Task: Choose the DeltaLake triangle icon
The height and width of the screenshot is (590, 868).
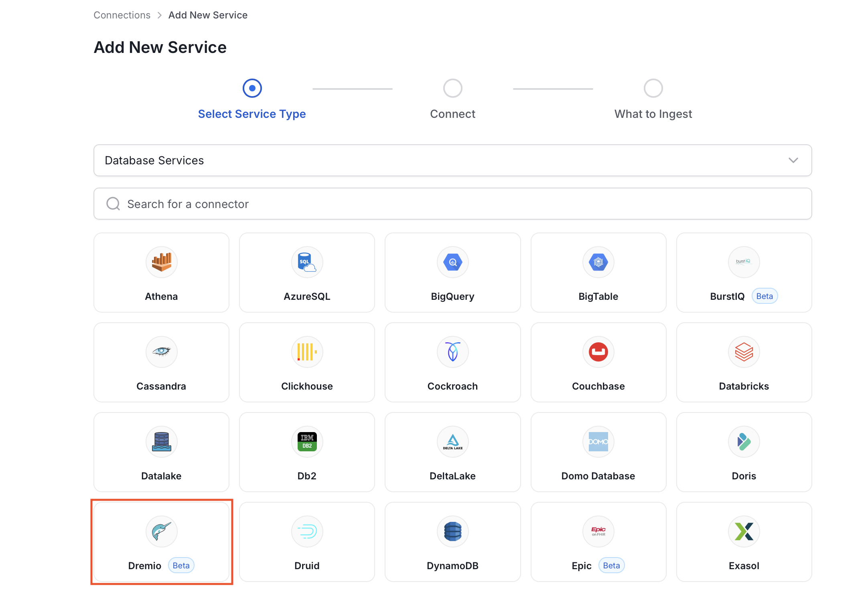Action: click(452, 442)
